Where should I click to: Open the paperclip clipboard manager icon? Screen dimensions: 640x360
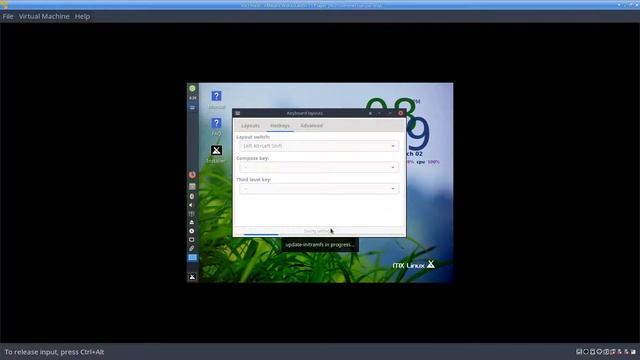point(192,248)
